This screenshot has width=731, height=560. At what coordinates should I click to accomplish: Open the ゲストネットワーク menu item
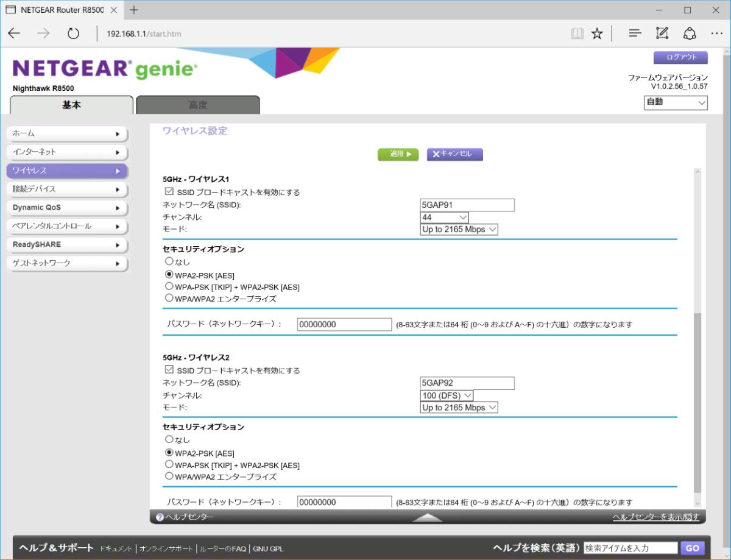66,263
